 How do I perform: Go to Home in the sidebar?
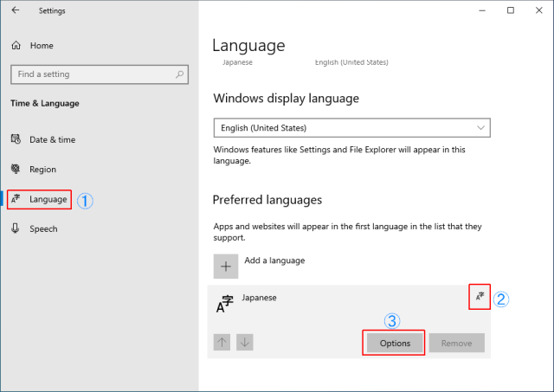click(42, 45)
